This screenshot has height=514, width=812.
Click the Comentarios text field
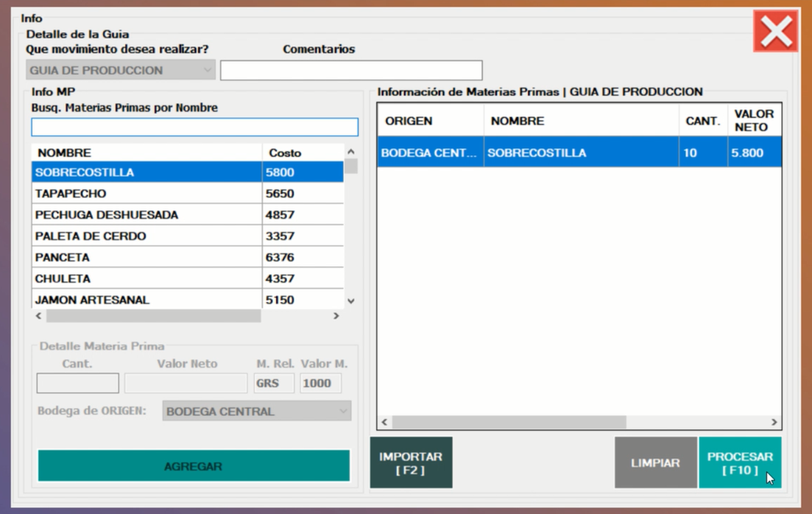(351, 71)
